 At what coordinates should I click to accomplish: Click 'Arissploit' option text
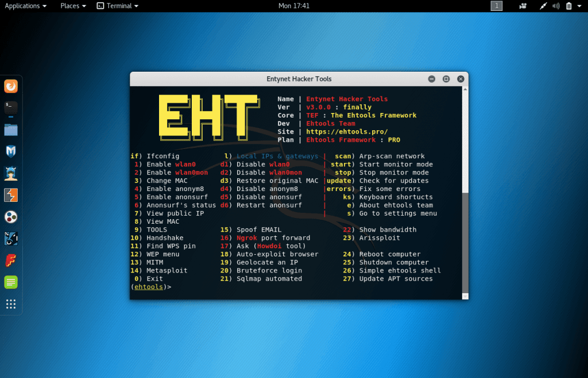(x=380, y=238)
